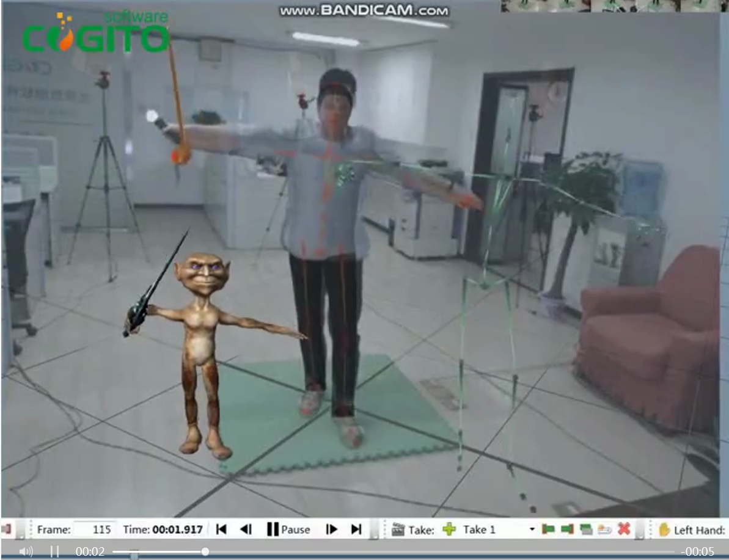Click the first green flag take icon

tap(549, 529)
